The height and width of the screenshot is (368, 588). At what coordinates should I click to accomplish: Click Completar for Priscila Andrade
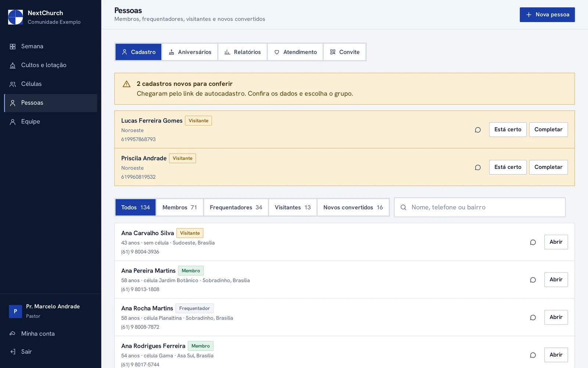click(x=548, y=167)
